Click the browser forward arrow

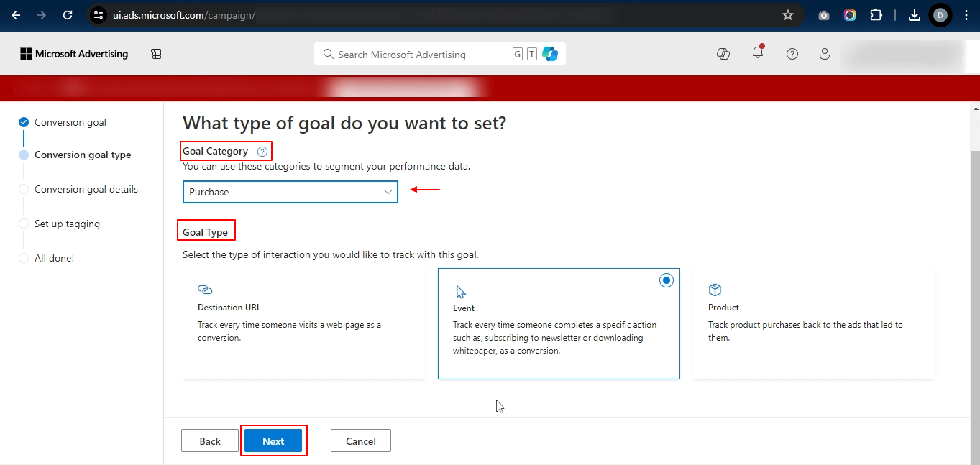click(42, 15)
